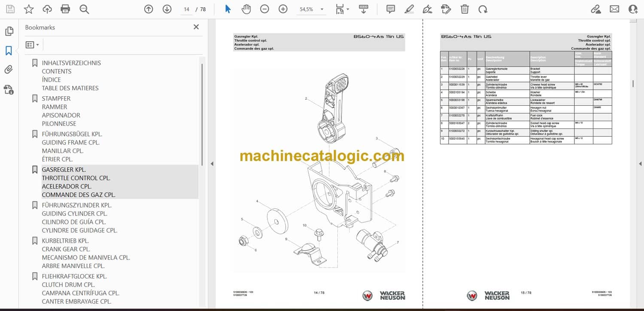Click the '15 / 78' page footer text
The height and width of the screenshot is (311, 644).
pyautogui.click(x=526, y=293)
